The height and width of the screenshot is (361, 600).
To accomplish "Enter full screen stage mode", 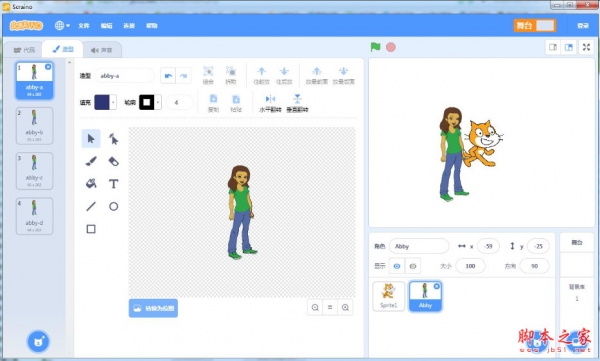I will (x=586, y=47).
